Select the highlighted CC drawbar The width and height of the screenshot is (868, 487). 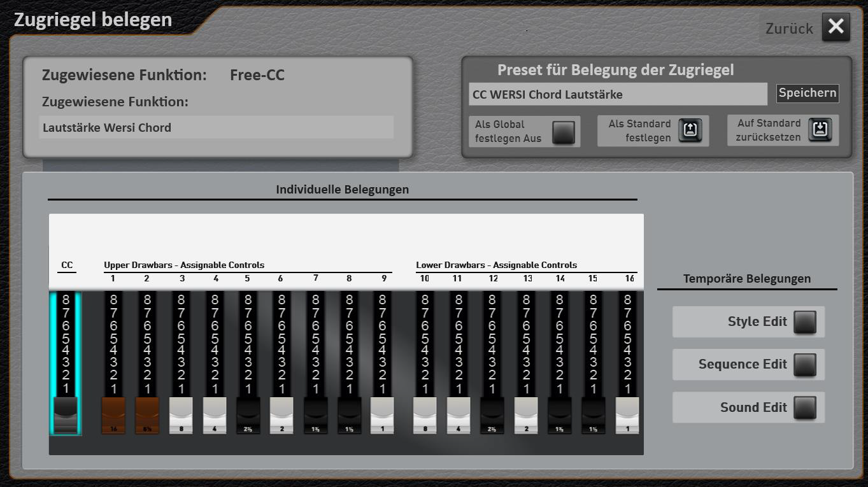coord(66,415)
